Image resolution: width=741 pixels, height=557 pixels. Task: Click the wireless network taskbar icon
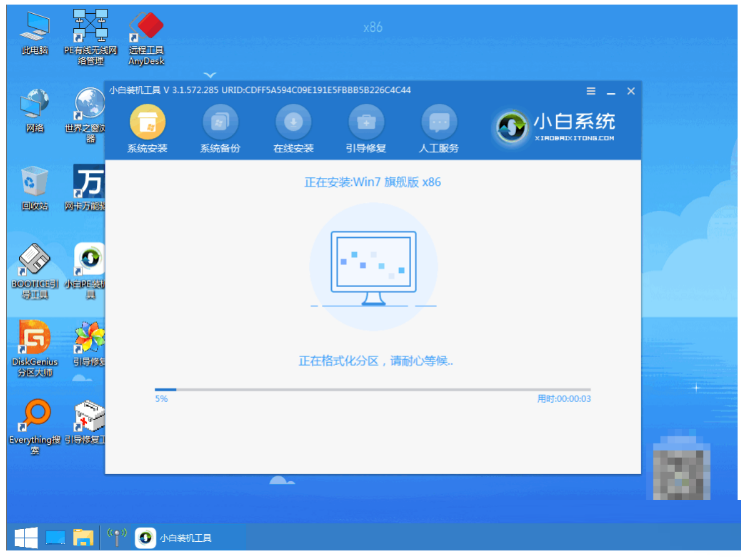(117, 538)
